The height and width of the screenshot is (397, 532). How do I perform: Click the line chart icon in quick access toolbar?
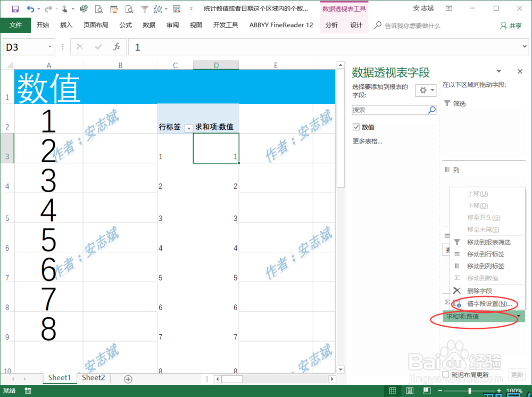click(x=157, y=9)
